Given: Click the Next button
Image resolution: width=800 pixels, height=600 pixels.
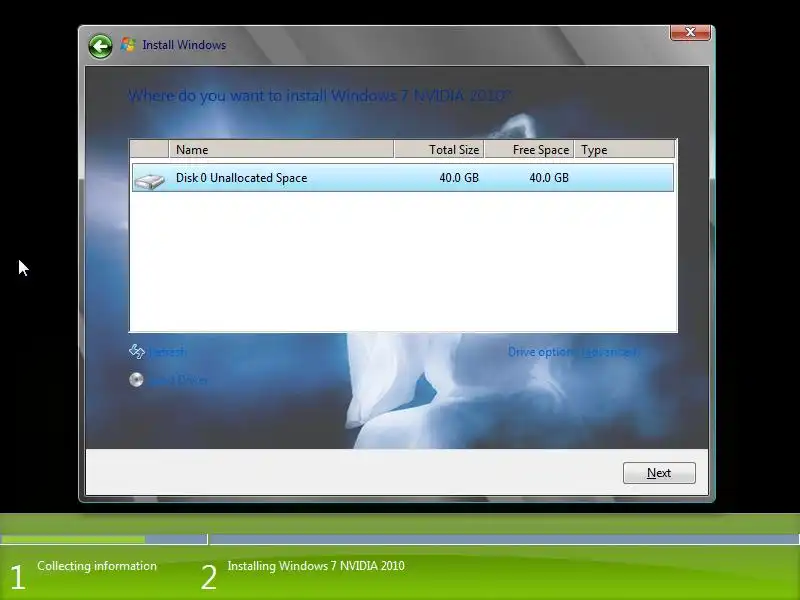Looking at the screenshot, I should click(659, 473).
